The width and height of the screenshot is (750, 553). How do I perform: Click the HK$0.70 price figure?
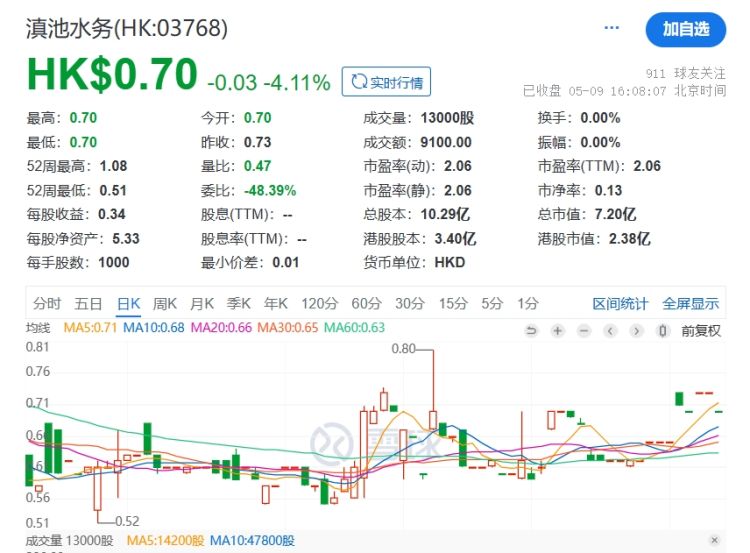[x=112, y=74]
